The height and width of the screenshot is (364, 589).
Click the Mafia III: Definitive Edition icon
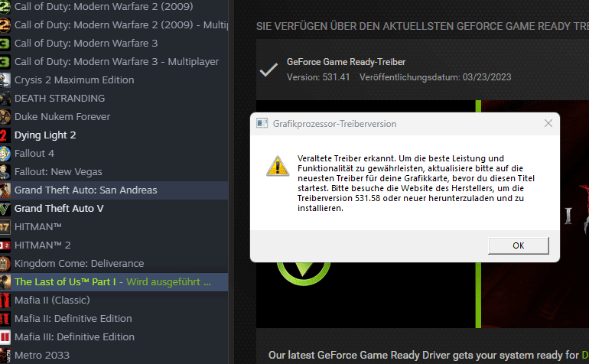tap(5, 337)
